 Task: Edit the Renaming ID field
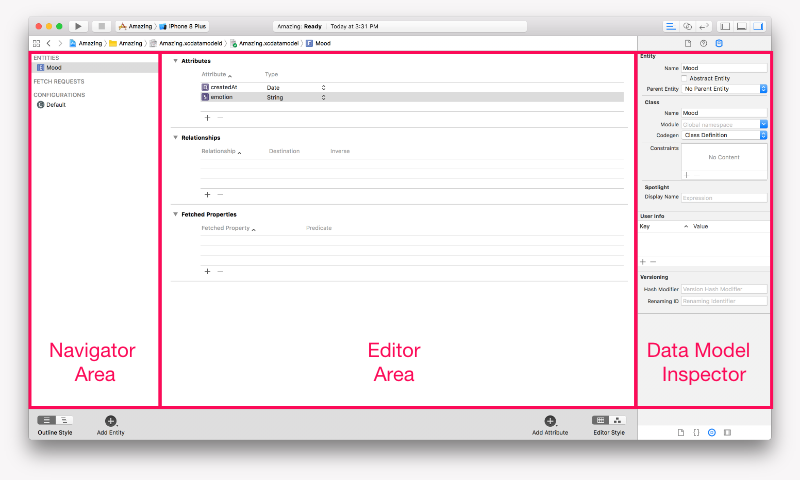click(724, 301)
